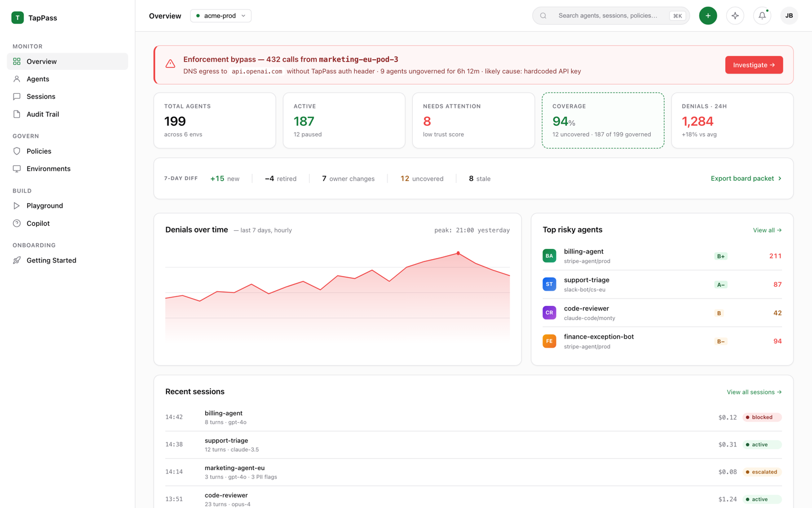Image resolution: width=812 pixels, height=508 pixels.
Task: Go to Agents in sidebar
Action: coord(68,79)
